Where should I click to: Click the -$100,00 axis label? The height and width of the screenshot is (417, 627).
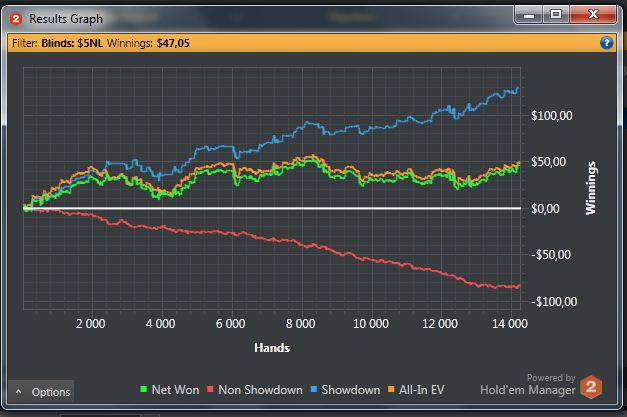[554, 301]
